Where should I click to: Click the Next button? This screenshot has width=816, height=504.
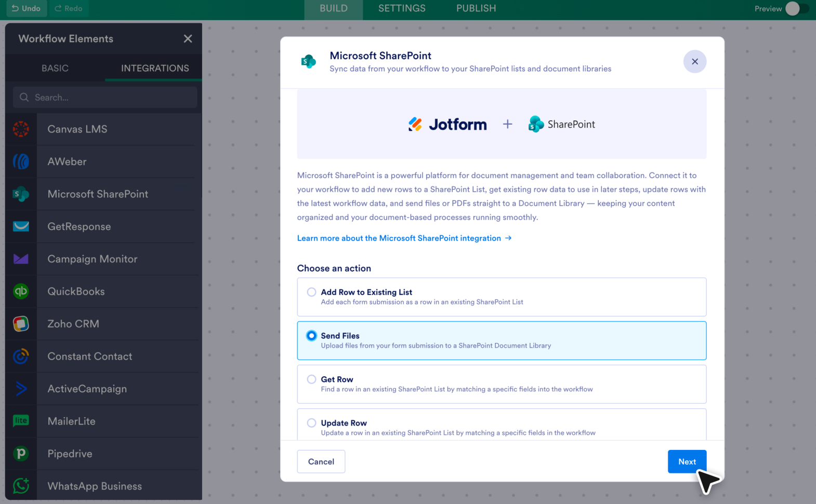click(687, 461)
